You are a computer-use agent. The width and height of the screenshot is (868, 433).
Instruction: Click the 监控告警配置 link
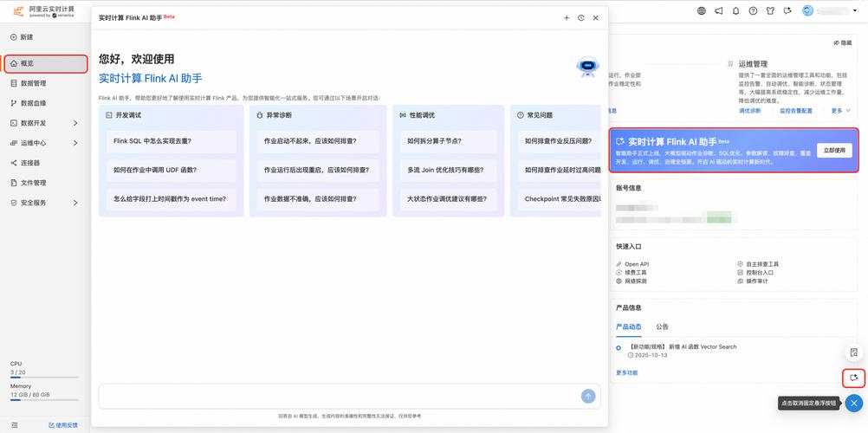(x=796, y=111)
